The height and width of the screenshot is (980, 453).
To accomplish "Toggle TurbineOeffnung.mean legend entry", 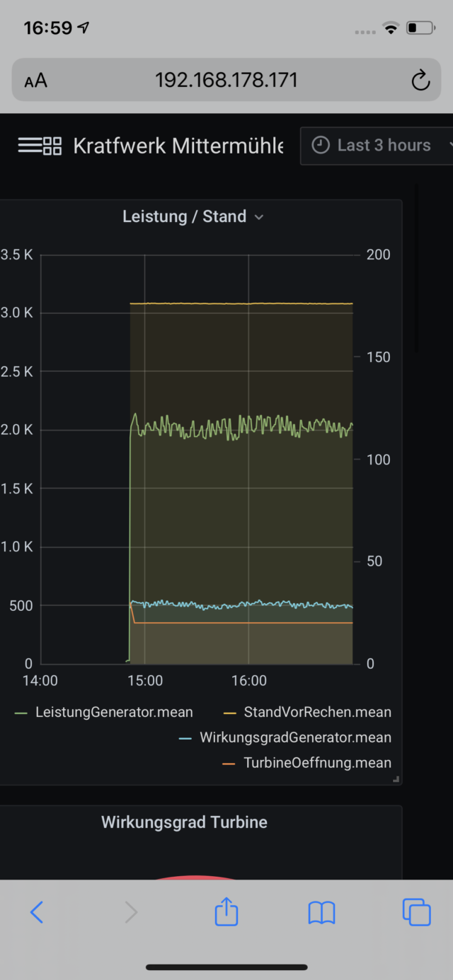I will 317,763.
